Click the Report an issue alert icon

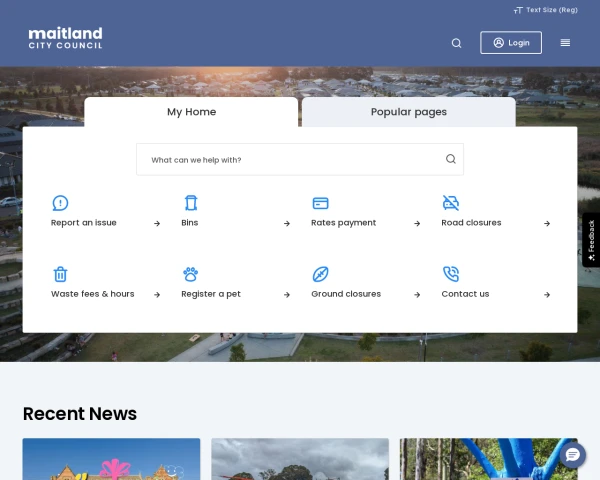click(60, 203)
